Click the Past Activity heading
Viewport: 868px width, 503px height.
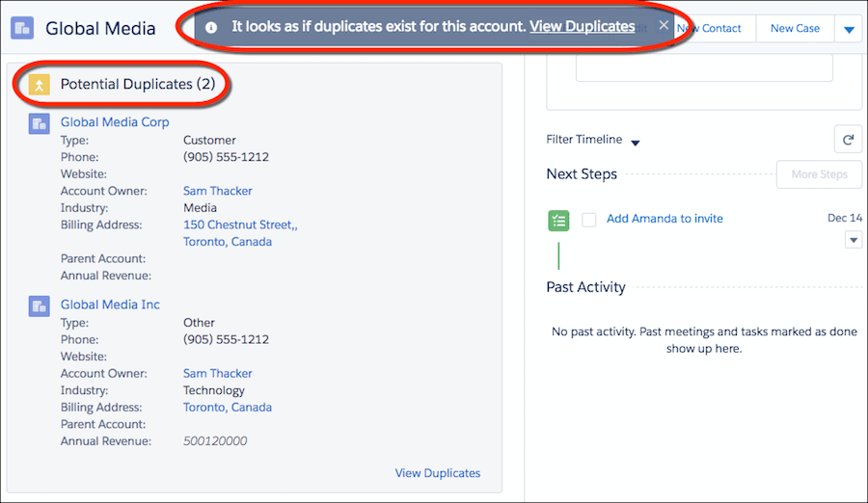pos(585,287)
